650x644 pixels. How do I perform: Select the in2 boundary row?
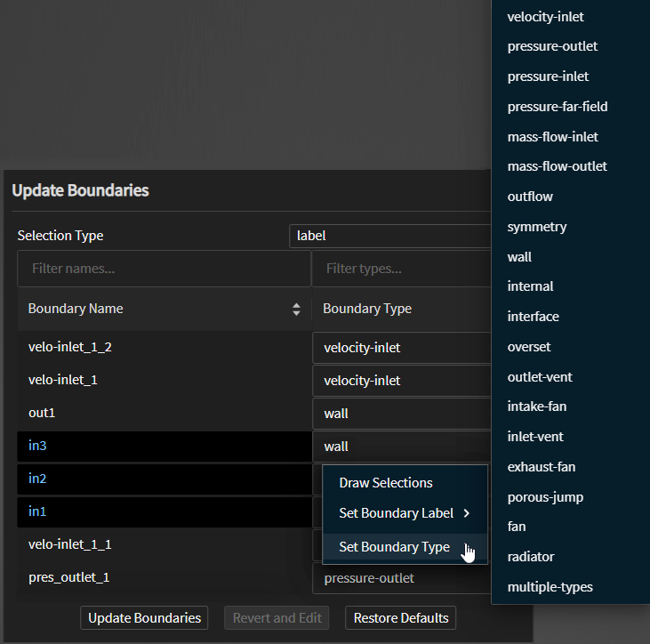(x=165, y=479)
